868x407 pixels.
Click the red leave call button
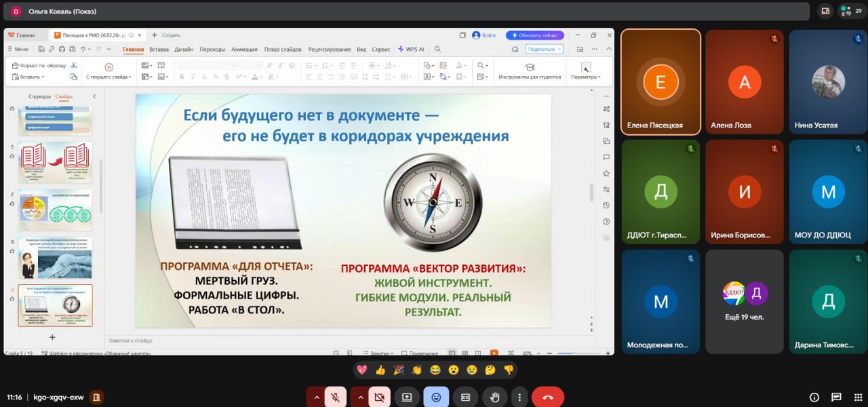(547, 398)
